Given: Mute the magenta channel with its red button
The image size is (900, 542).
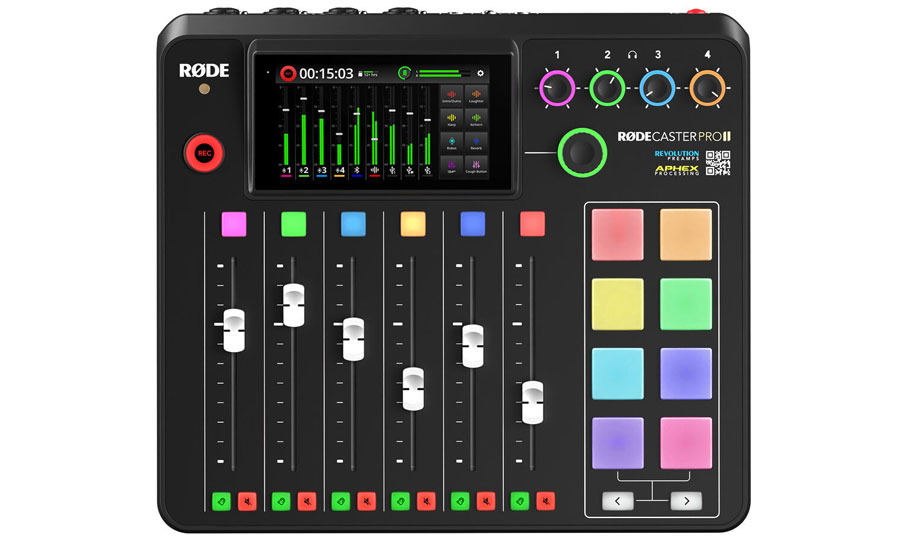Looking at the screenshot, I should tap(248, 501).
